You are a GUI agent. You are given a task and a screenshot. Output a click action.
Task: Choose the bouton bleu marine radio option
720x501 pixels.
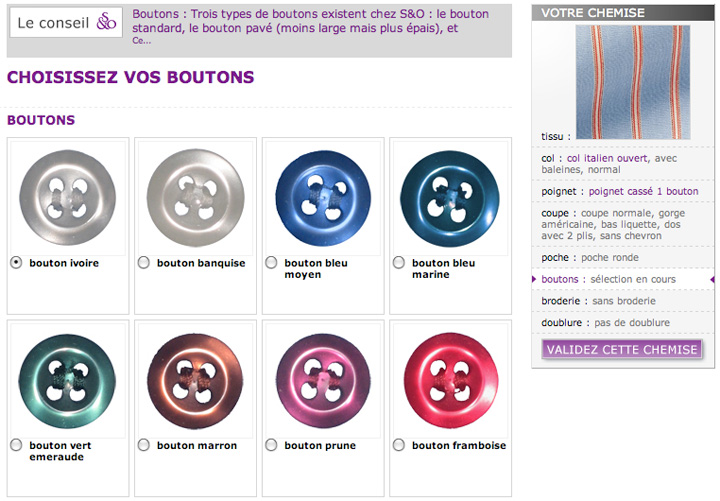(x=399, y=263)
